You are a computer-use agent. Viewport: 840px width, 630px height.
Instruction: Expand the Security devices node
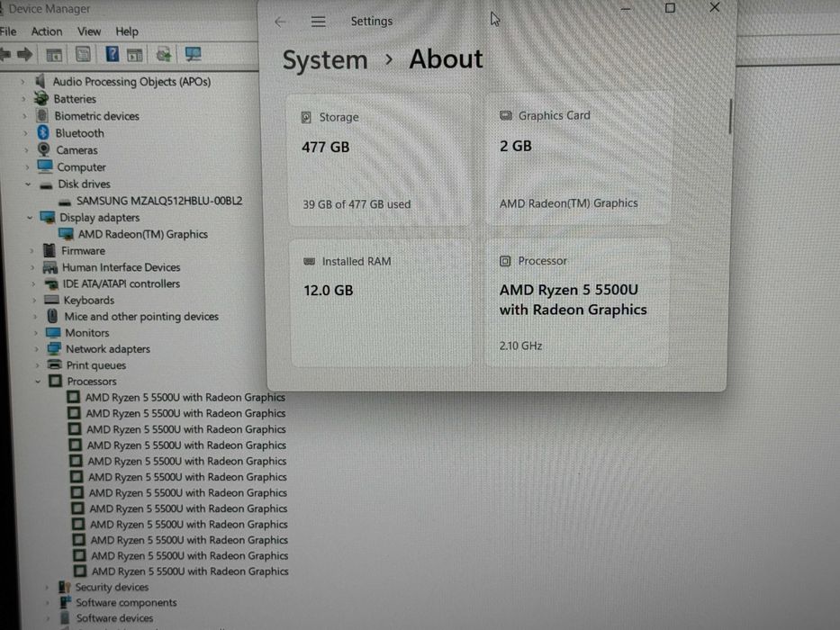[x=47, y=588]
